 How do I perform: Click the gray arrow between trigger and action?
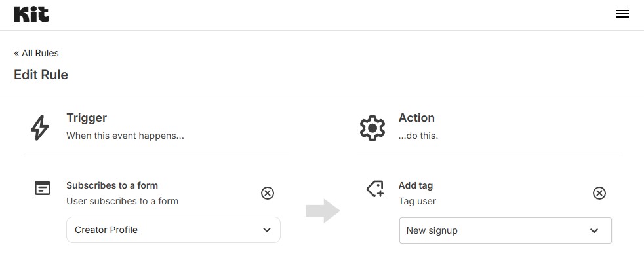tap(323, 211)
